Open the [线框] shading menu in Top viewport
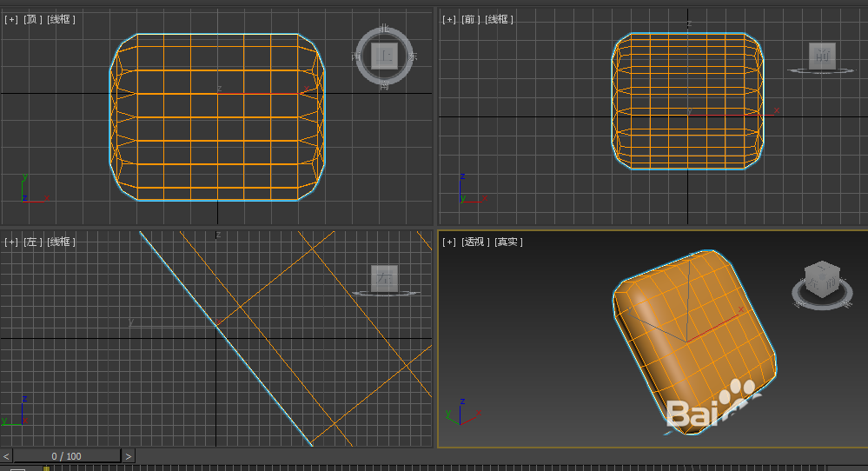Screen dimensions: 868x471 [x=62, y=19]
